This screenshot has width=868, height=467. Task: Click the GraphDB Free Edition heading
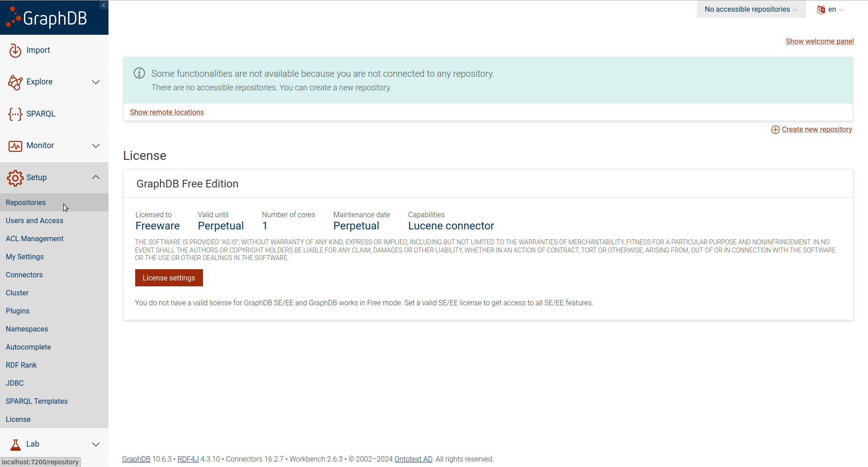(187, 184)
